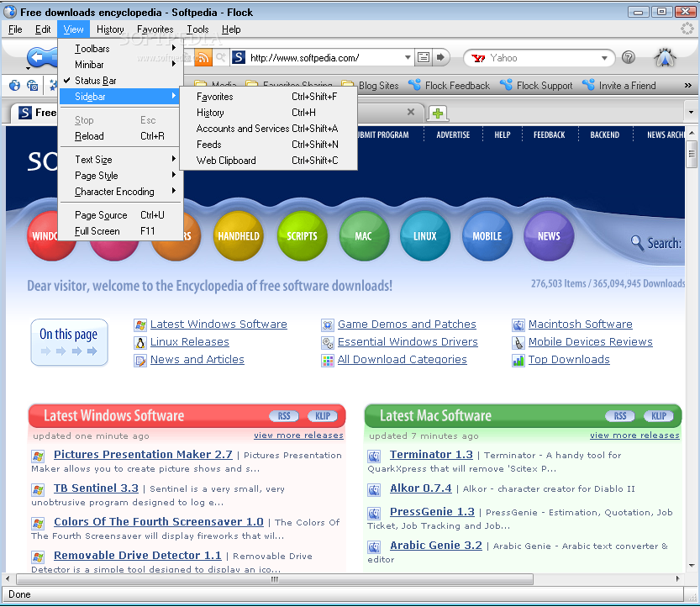Screen dimensions: 700x607
Task: Choose Page Source from View menu
Action: click(x=120, y=215)
